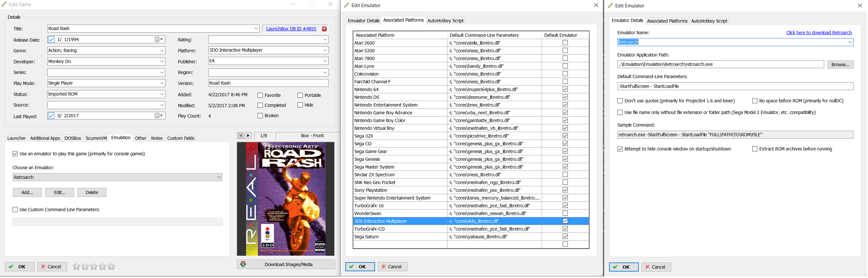This screenshot has height=278, width=868.
Task: Uncheck Default Emulator for Nintendo 64
Action: pos(566,89)
